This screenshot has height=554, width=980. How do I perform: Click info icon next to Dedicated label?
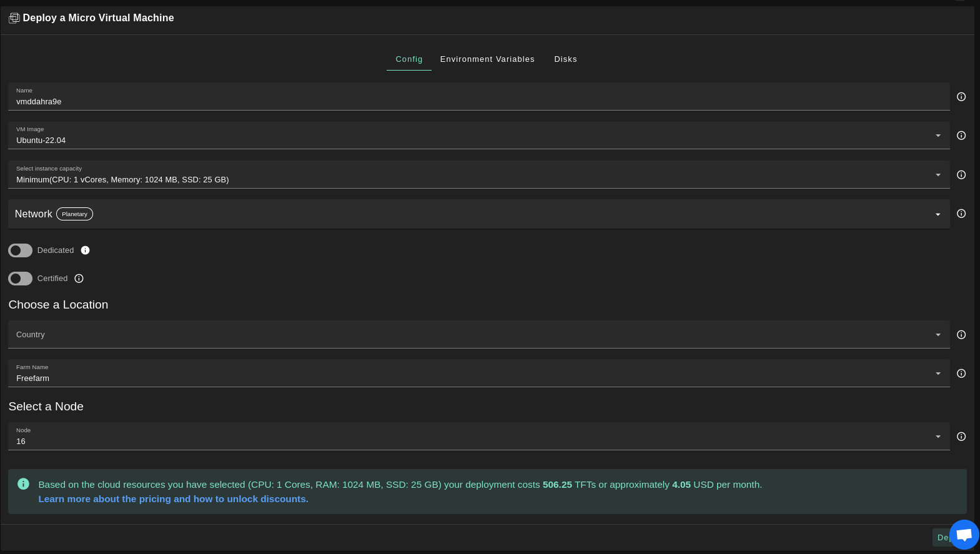(86, 250)
